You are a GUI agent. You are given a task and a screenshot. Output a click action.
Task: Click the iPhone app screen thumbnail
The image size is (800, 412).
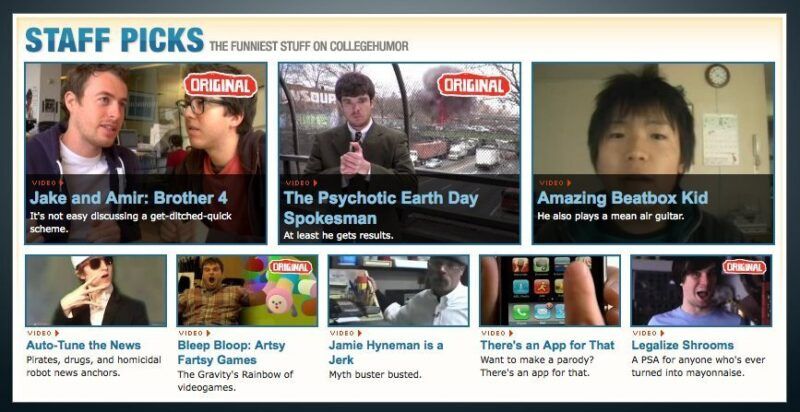pyautogui.click(x=550, y=290)
